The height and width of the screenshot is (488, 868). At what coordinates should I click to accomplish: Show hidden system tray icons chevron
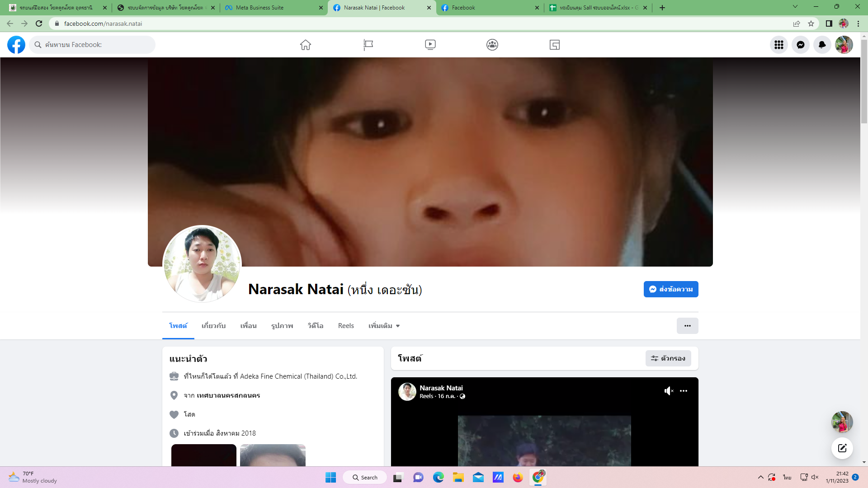[x=760, y=477]
